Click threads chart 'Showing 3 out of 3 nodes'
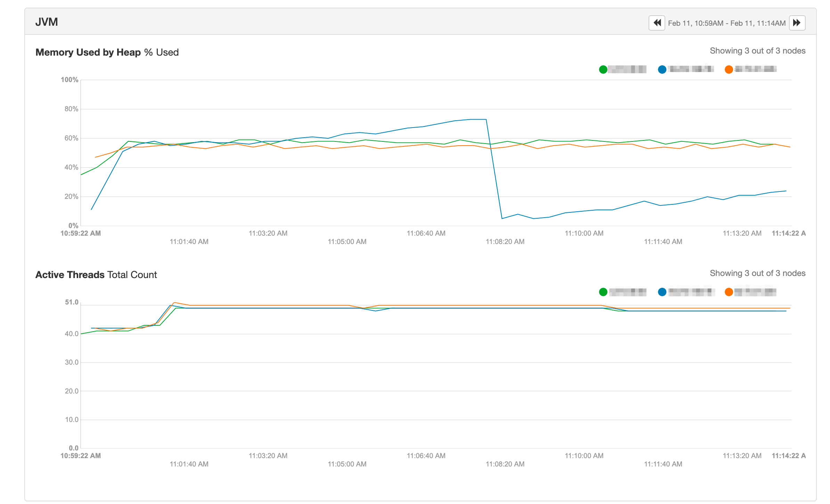The width and height of the screenshot is (830, 504). click(757, 273)
